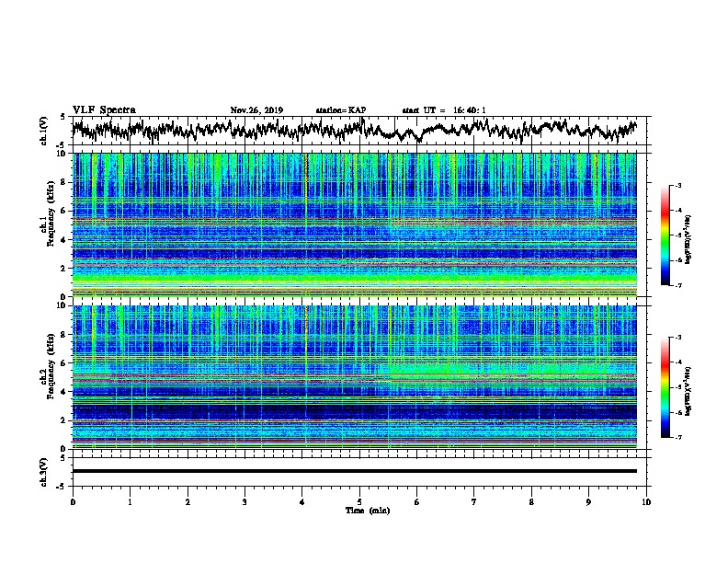
Task: Click the "-7" label on ch.1 color bar
Action: (677, 286)
